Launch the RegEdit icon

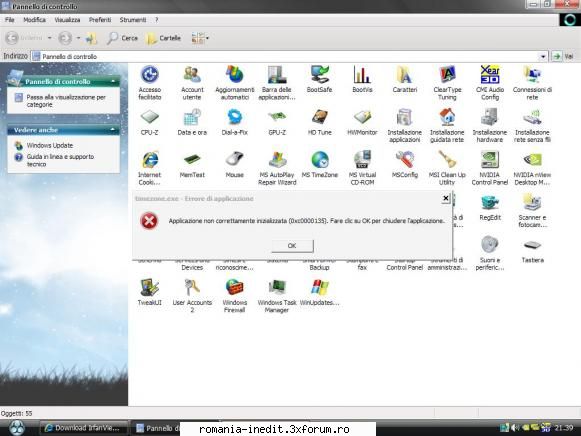click(x=490, y=207)
